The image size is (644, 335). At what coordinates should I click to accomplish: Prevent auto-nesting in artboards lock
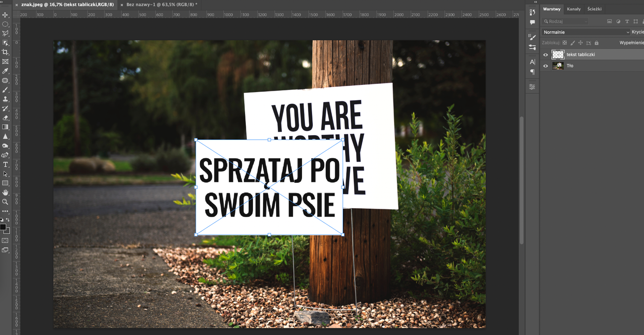point(589,43)
